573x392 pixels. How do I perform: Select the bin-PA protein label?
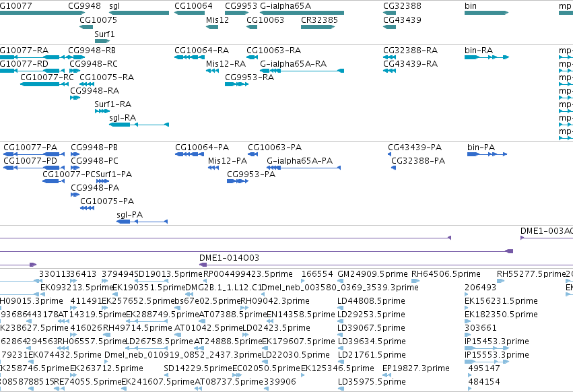pos(481,148)
